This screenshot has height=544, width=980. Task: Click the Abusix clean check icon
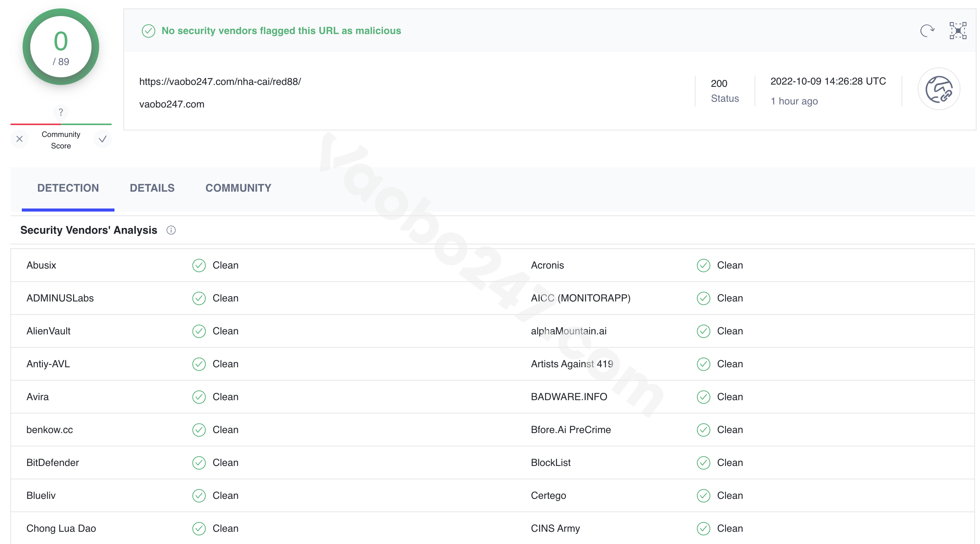(199, 265)
